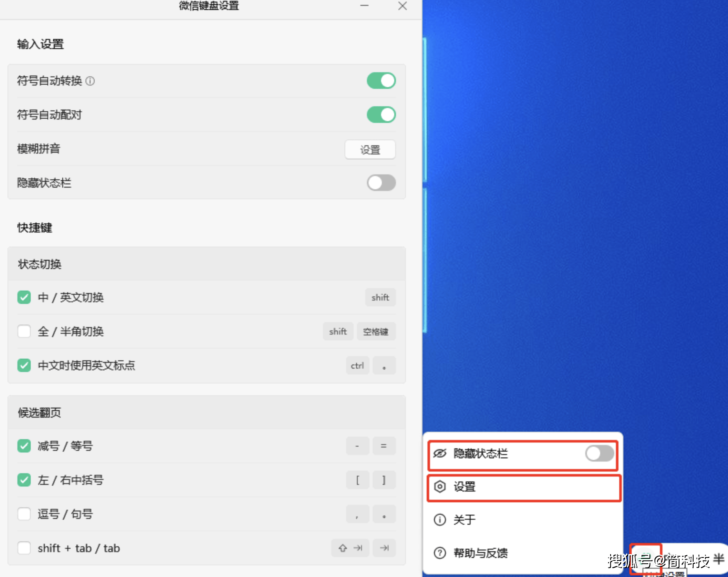Minimize the 微信键盘设置 window

tap(364, 6)
